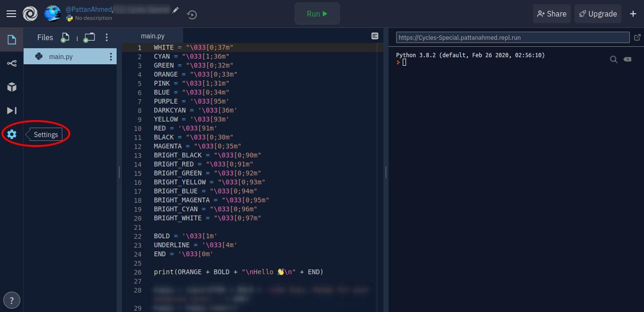This screenshot has width=644, height=312.
Task: Click the BRIGHT_BLUE code line
Action: [205, 191]
